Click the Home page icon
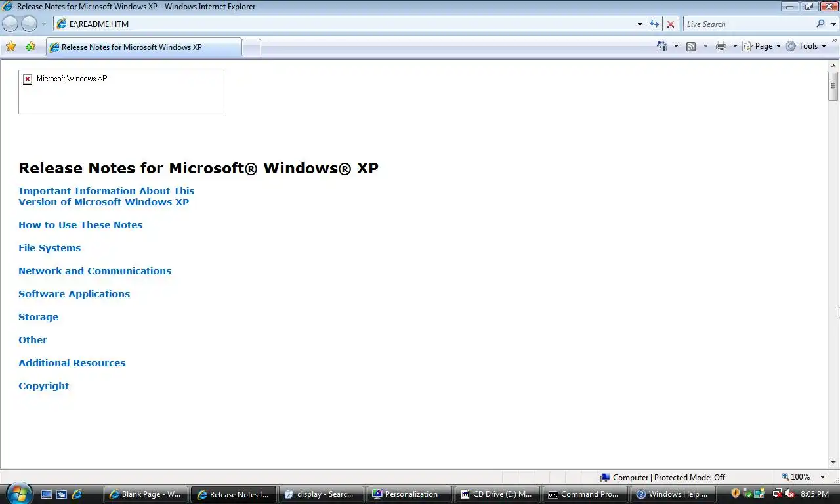This screenshot has width=840, height=504. coord(662,46)
